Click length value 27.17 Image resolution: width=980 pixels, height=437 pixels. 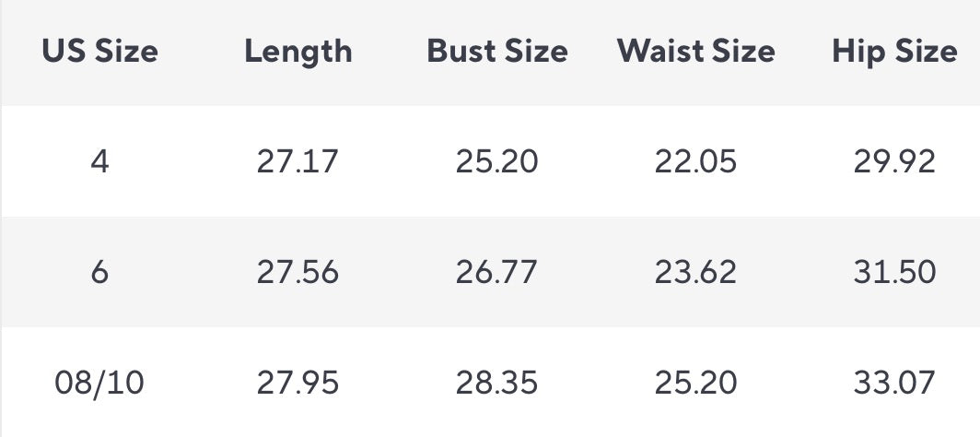pyautogui.click(x=297, y=162)
